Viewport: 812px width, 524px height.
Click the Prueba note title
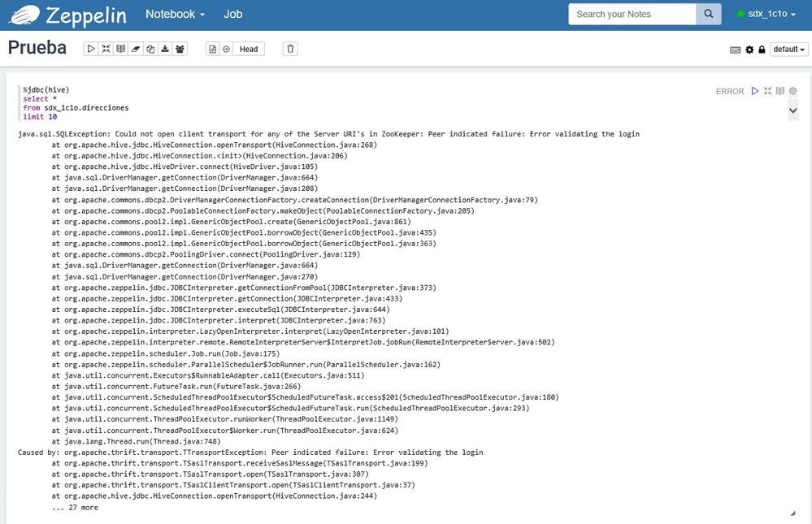coord(37,48)
